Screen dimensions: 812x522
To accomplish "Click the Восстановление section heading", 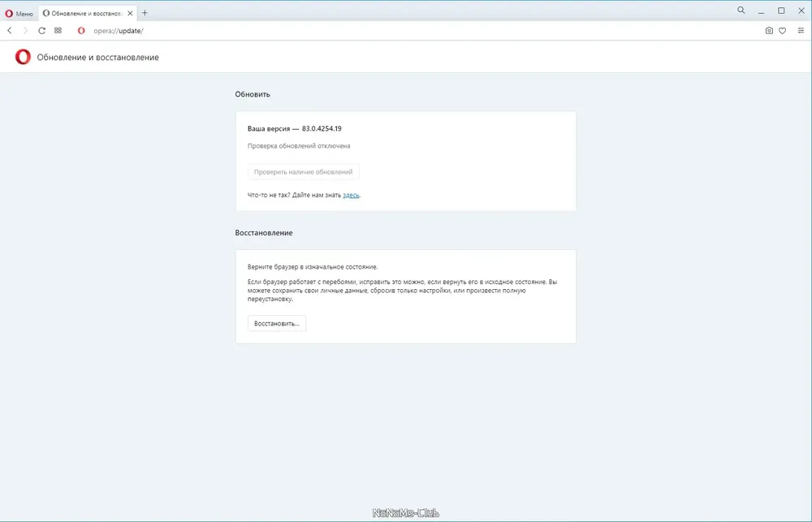I will coord(264,233).
